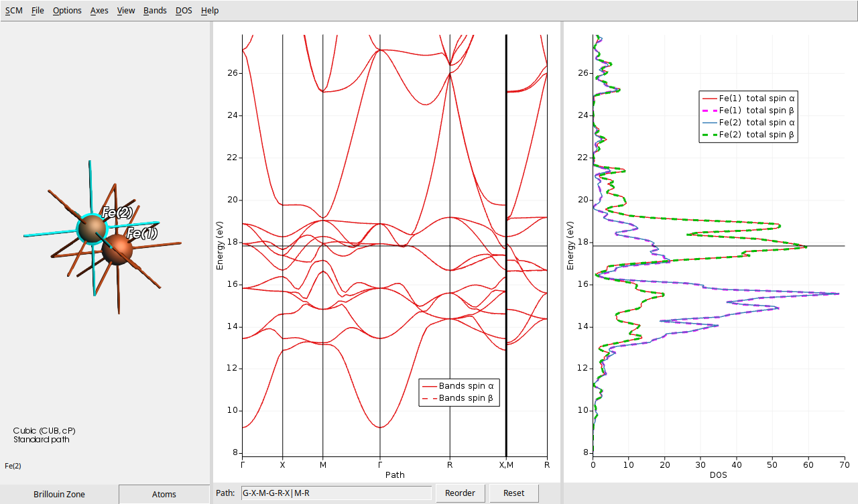Open the Help menu
The height and width of the screenshot is (504, 858).
point(210,11)
